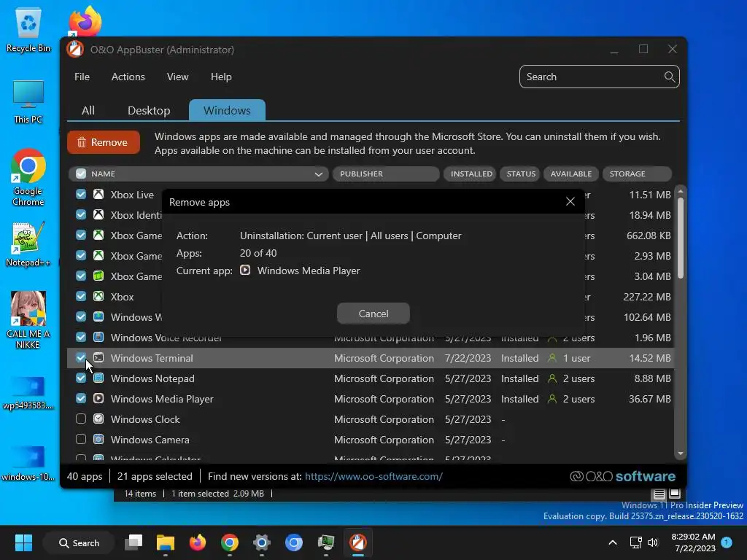Select the wp5493583 desktop file
747x560 pixels.
point(28,393)
